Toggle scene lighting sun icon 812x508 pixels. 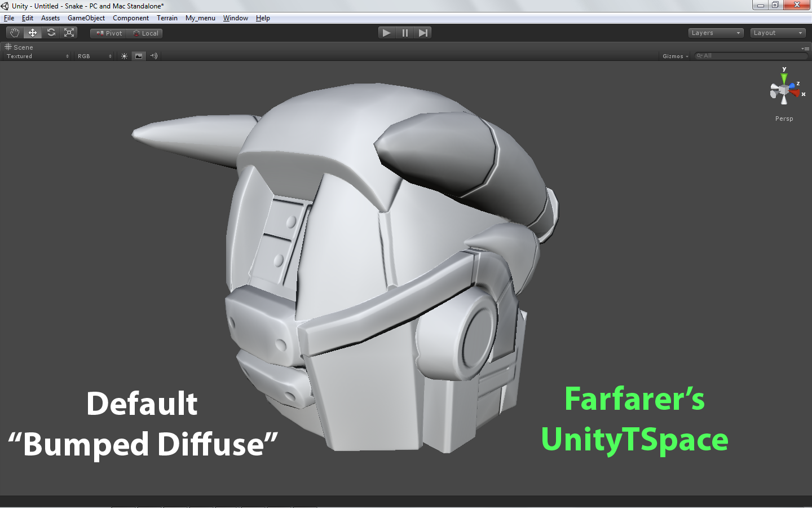tap(124, 56)
